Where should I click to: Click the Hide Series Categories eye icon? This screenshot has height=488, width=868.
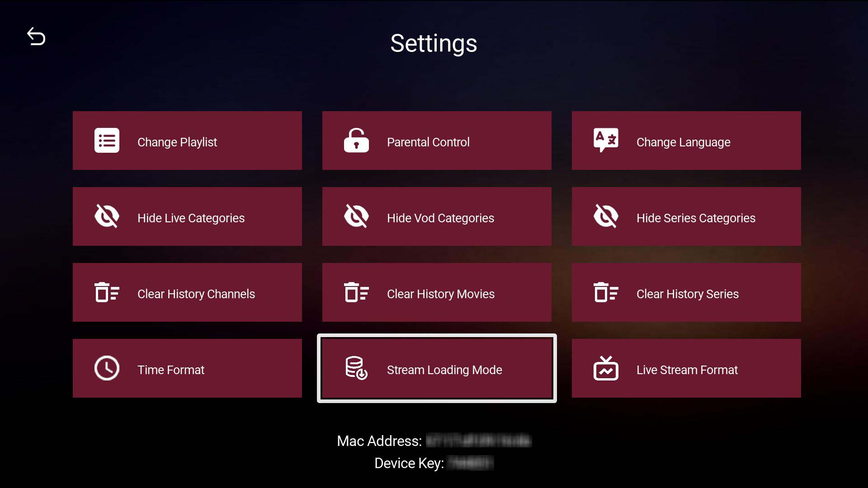point(606,216)
